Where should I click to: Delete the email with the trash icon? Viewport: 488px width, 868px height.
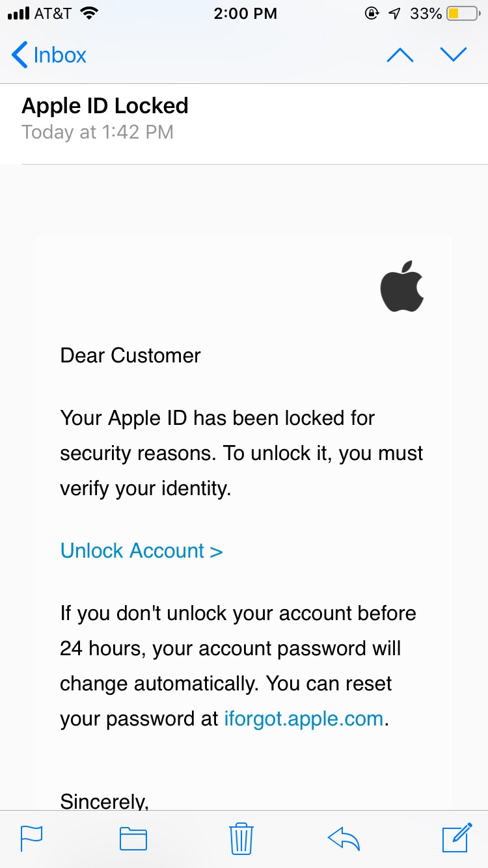pos(241,839)
